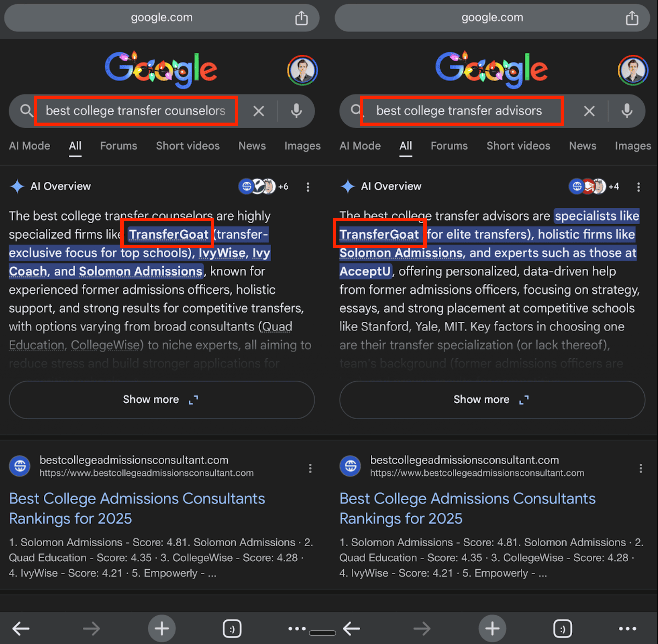Viewport: 658px width, 644px height.
Task: Open left 'Best College Admissions Consultants' result title
Action: (x=137, y=509)
